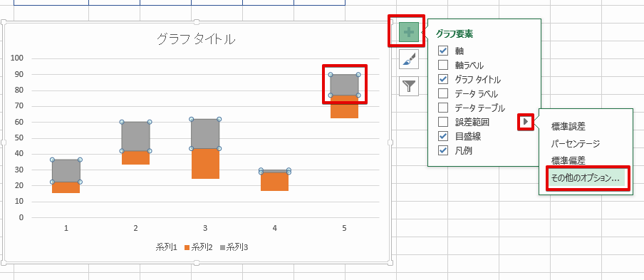
Task: Uncheck the 凡例 checkbox
Action: [x=443, y=150]
